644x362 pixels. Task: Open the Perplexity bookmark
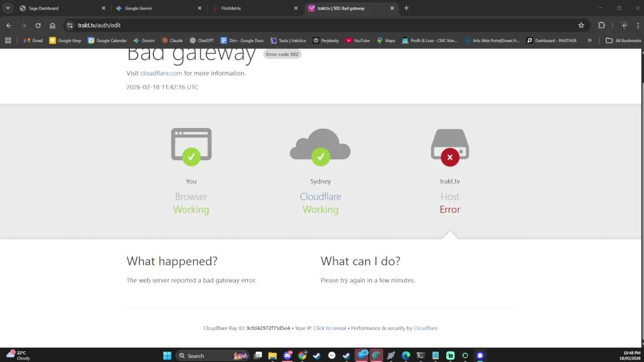click(326, 40)
